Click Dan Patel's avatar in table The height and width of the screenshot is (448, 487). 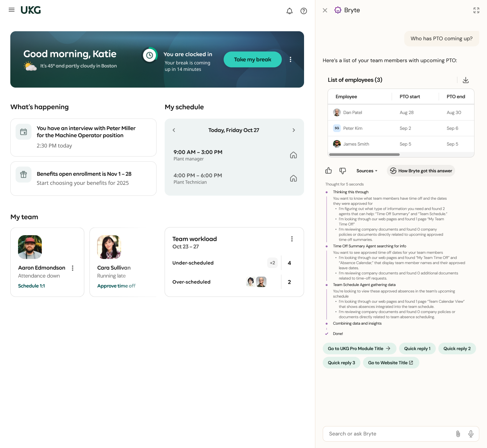tap(337, 112)
